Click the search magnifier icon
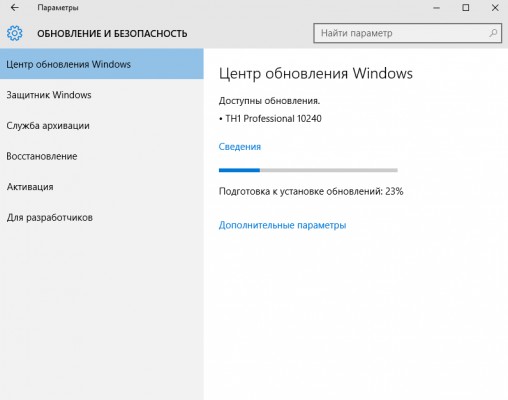The image size is (508, 400). coord(493,33)
